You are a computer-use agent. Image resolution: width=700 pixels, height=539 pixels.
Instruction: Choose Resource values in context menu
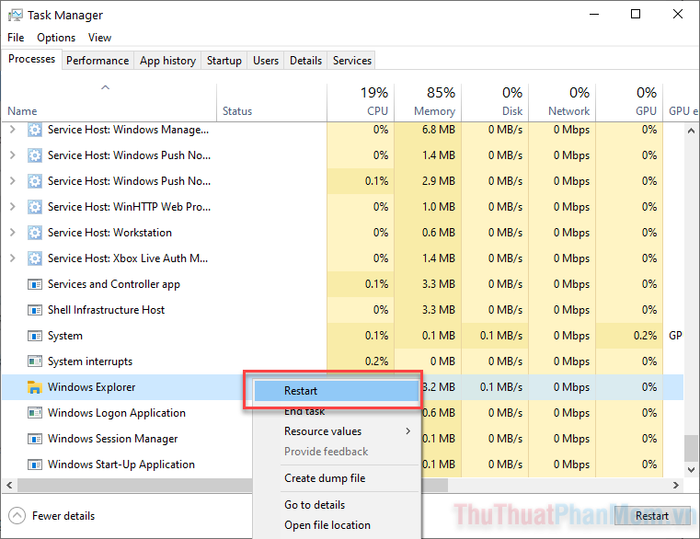[336, 431]
